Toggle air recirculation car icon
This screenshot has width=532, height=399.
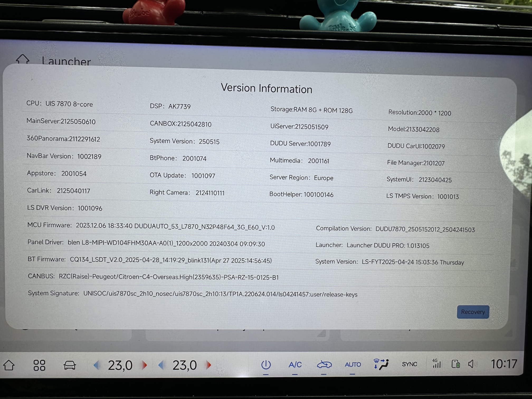[x=324, y=365]
